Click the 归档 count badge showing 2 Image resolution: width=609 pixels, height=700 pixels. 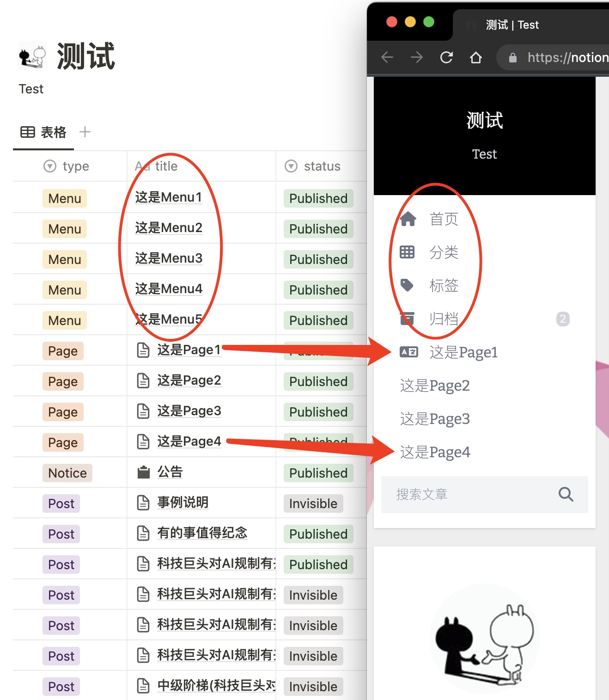563,319
